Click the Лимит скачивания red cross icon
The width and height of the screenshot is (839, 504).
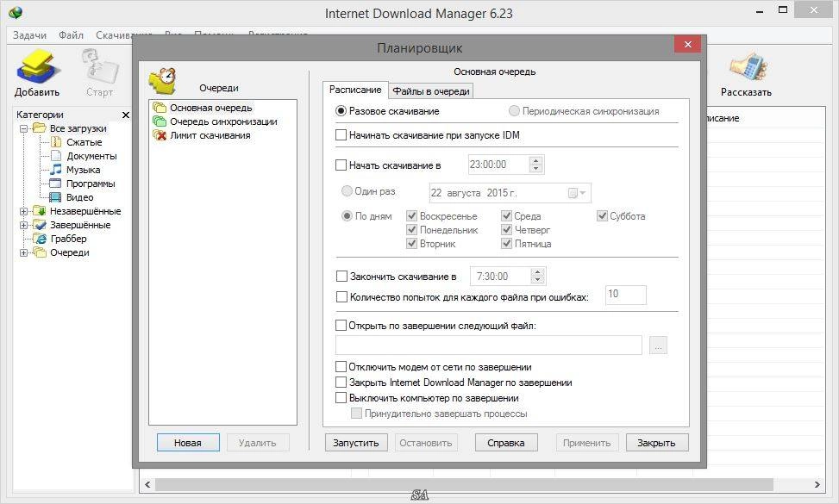tap(159, 135)
